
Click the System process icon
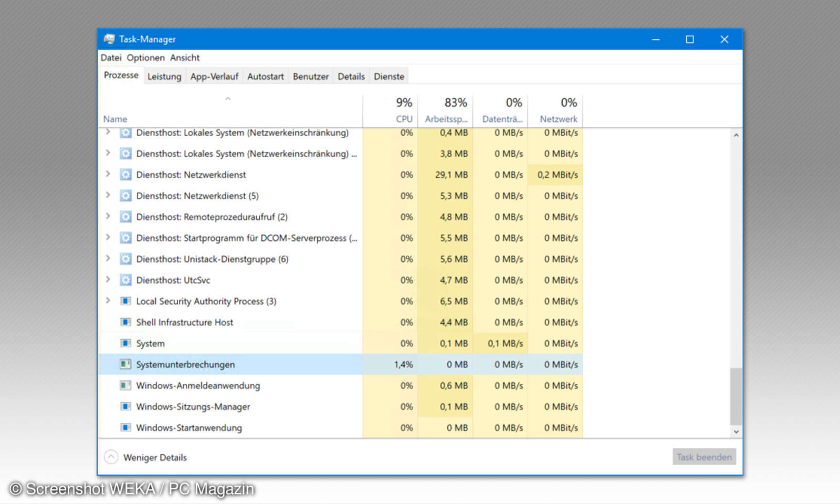[x=125, y=343]
